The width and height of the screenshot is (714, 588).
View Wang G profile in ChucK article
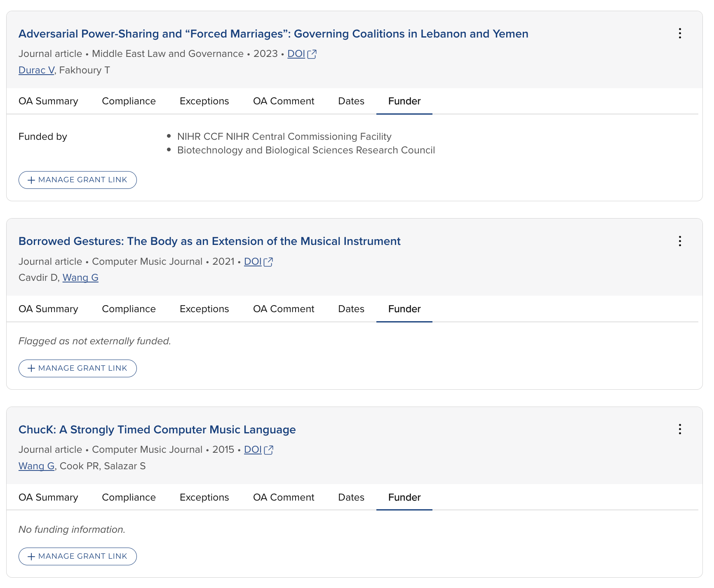(x=36, y=466)
